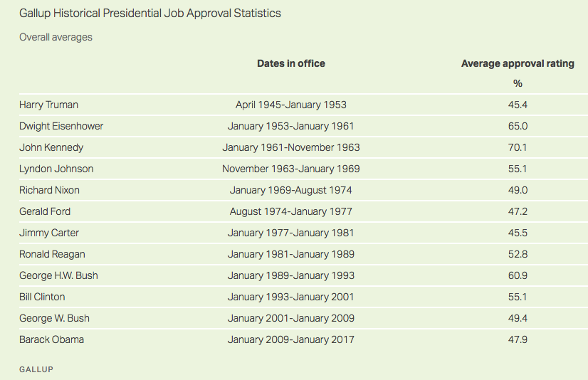Click the Lyndon Johnson row label
Viewport: 588px width, 380px height.
(x=56, y=169)
